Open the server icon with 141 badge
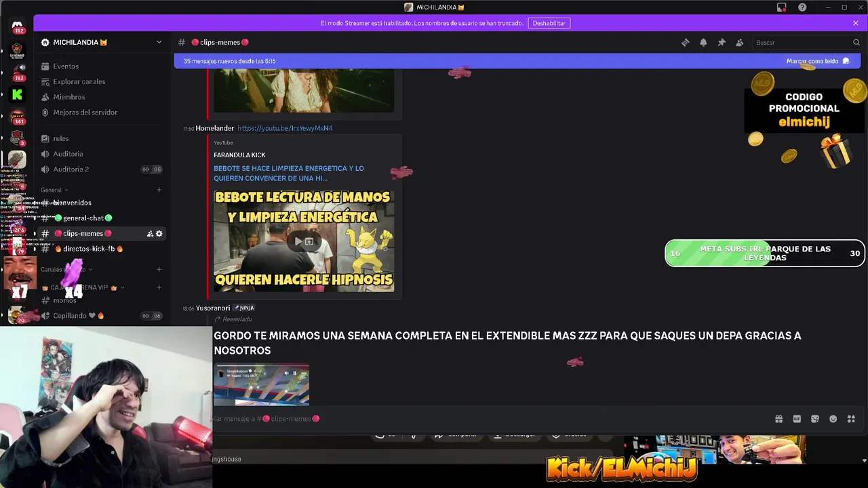The image size is (868, 488). click(18, 117)
